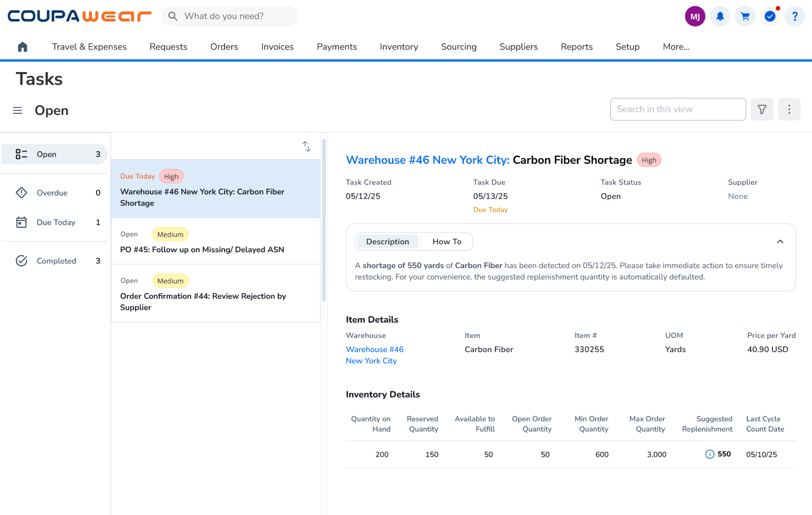Click Task Created date 05/12/25

[x=363, y=196]
